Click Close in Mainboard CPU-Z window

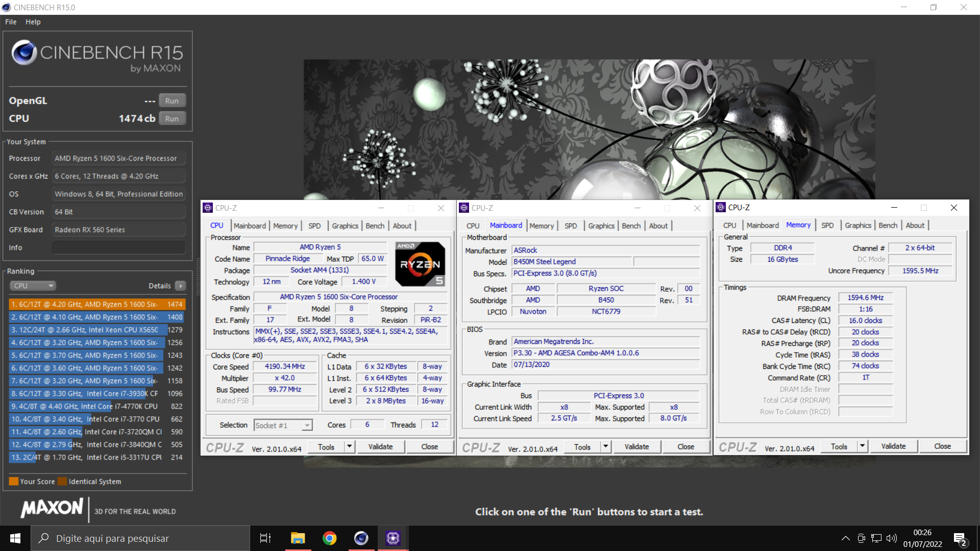click(686, 446)
